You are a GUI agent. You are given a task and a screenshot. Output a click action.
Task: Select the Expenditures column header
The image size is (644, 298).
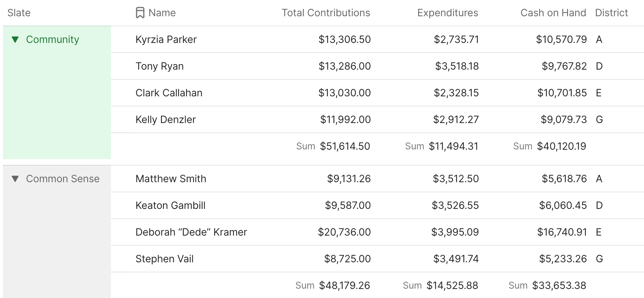pos(447,13)
